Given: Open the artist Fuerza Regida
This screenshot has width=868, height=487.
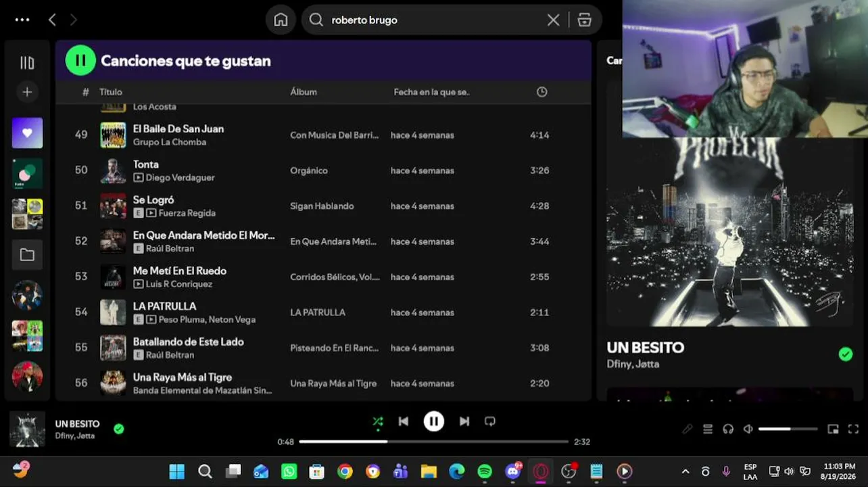Looking at the screenshot, I should click(x=187, y=213).
